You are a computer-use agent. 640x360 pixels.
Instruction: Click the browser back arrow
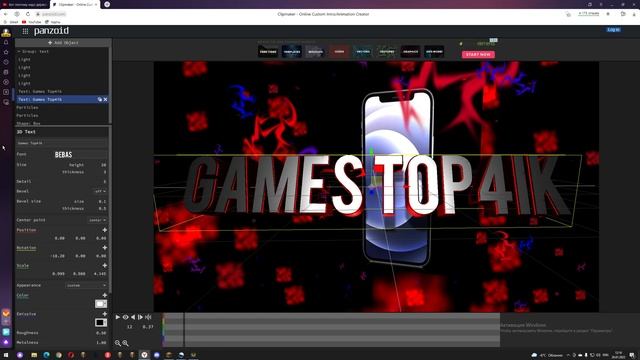[x=6, y=14]
